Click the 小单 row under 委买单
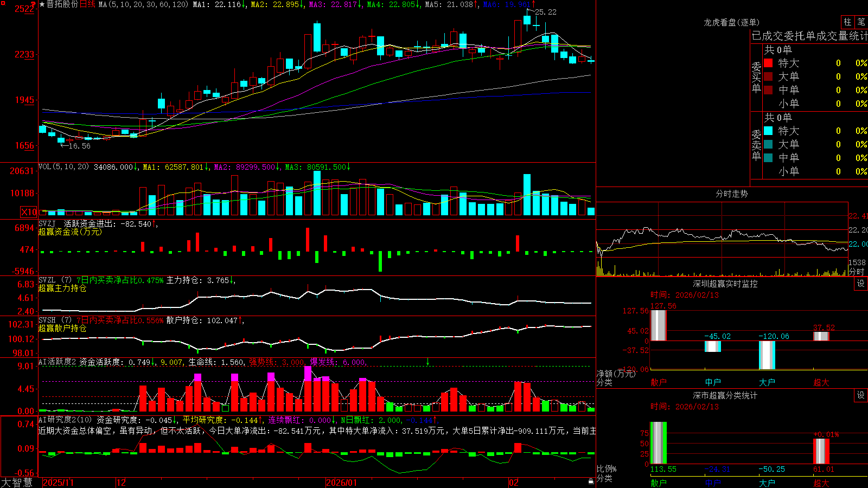This screenshot has height=488, width=868. (x=815, y=104)
